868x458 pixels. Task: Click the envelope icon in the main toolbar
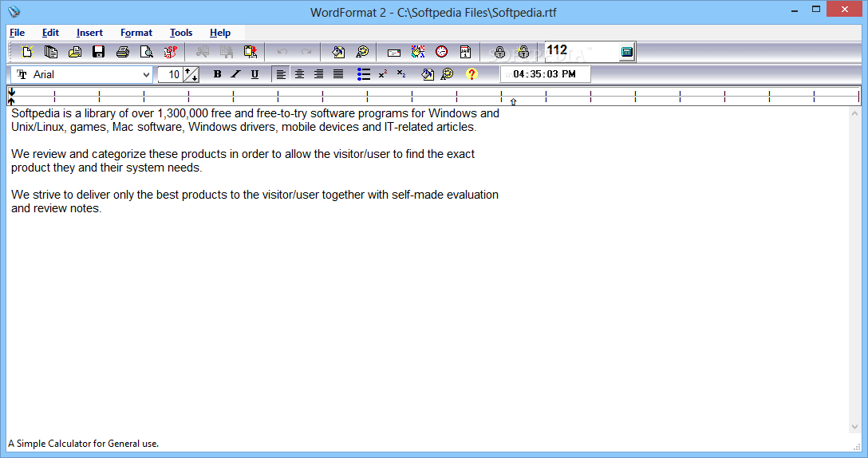pos(394,53)
